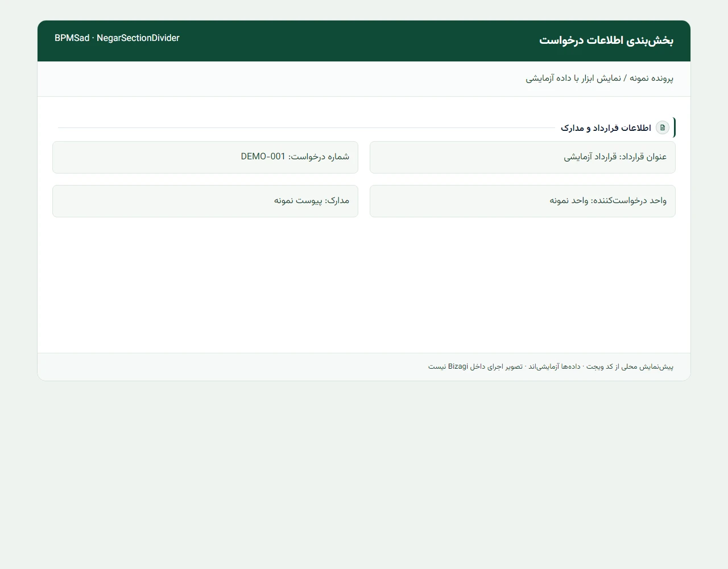The image size is (728, 569).
Task: Open the مدارک: پیوست نمونه card
Action: click(x=205, y=201)
